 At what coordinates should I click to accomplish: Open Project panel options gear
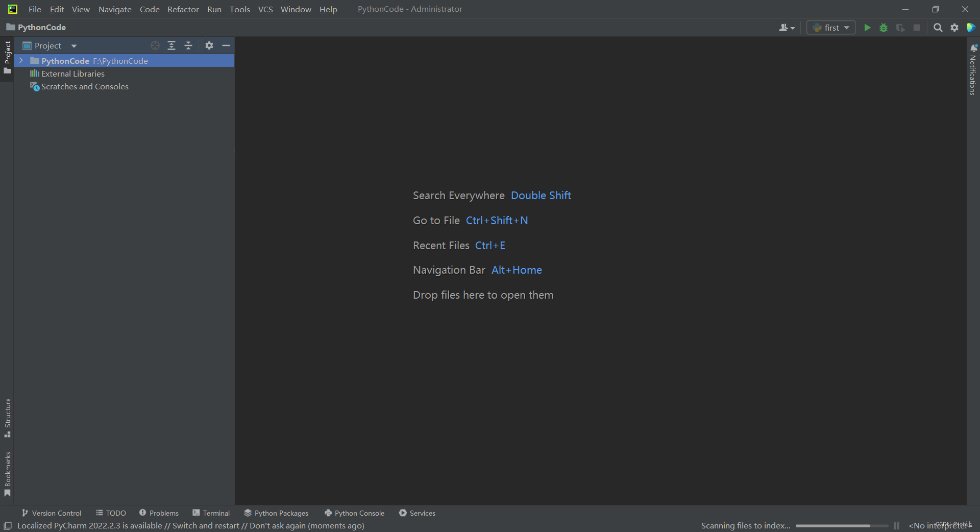tap(209, 45)
